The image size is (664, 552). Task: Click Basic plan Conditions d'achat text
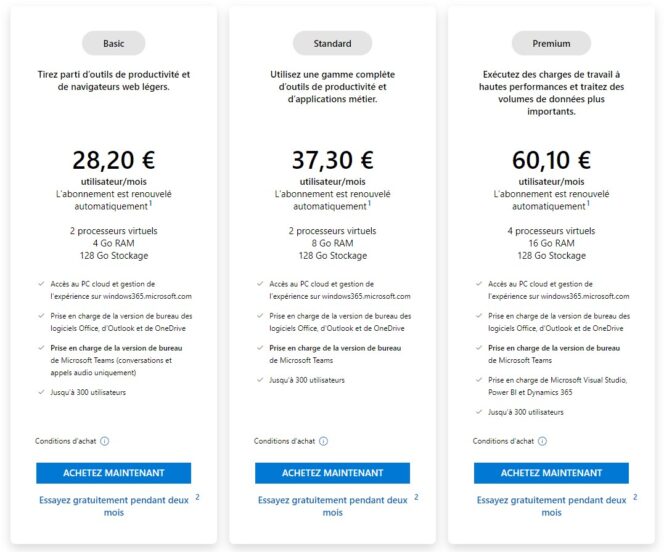66,441
